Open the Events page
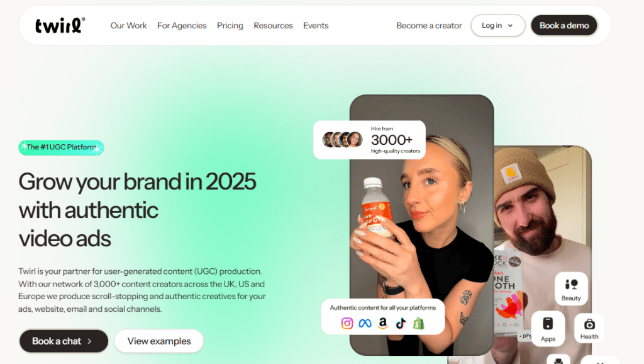This screenshot has height=364, width=644. click(316, 25)
